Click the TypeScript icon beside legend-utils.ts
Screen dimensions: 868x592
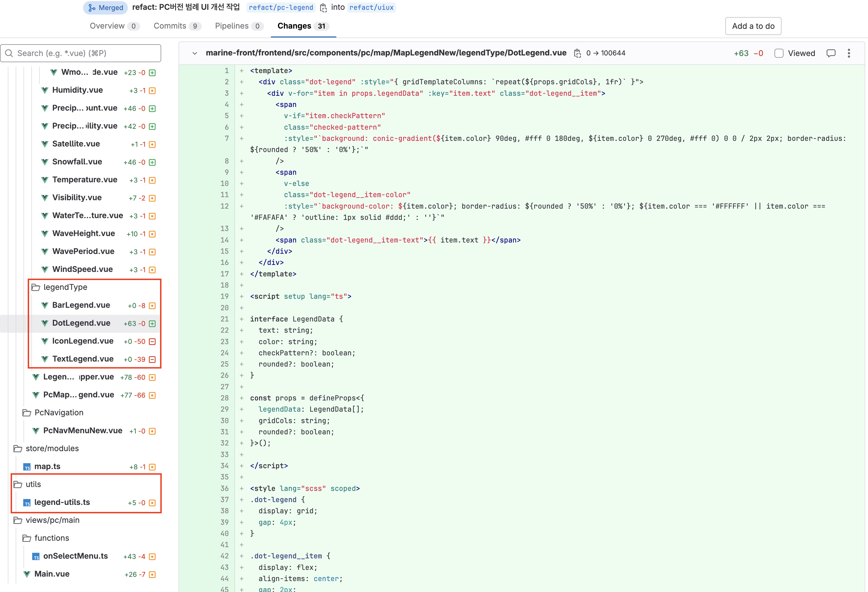tap(27, 503)
